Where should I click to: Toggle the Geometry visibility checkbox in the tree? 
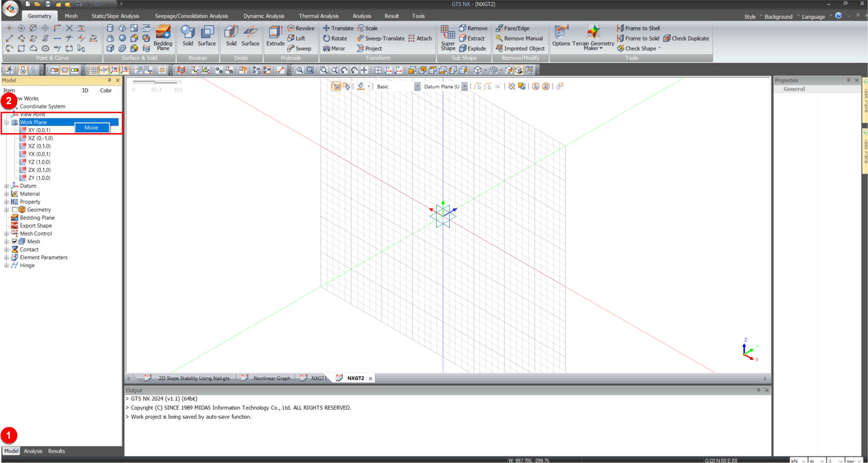[x=15, y=210]
